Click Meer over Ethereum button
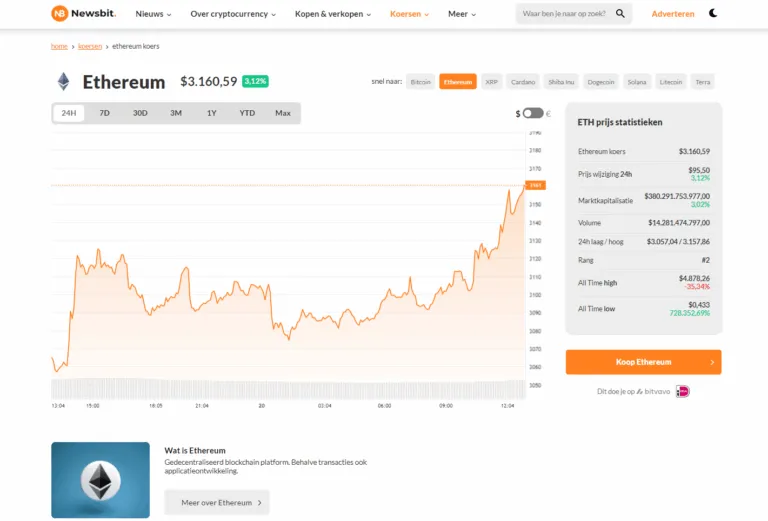This screenshot has width=768, height=521. (216, 502)
